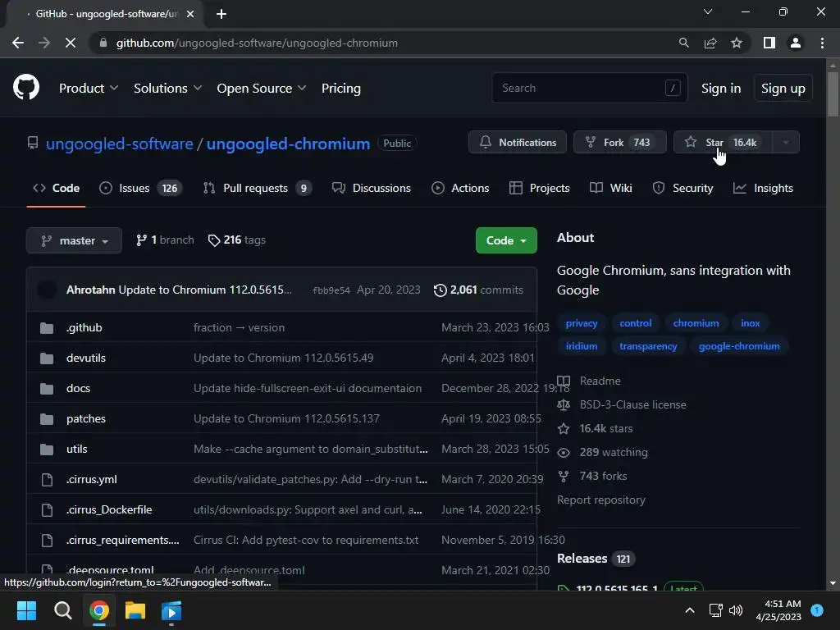Close the GitHub browser tab
The image size is (840, 630).
[190, 14]
